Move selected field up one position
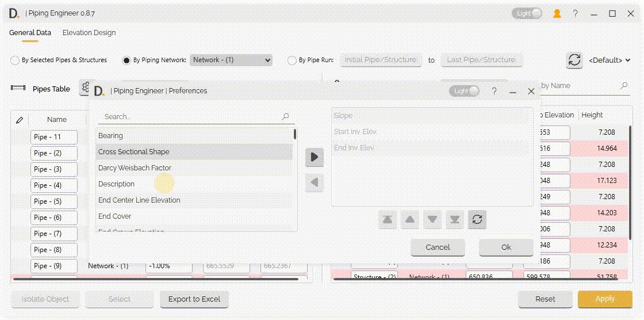This screenshot has height=320, width=644. coord(410,219)
